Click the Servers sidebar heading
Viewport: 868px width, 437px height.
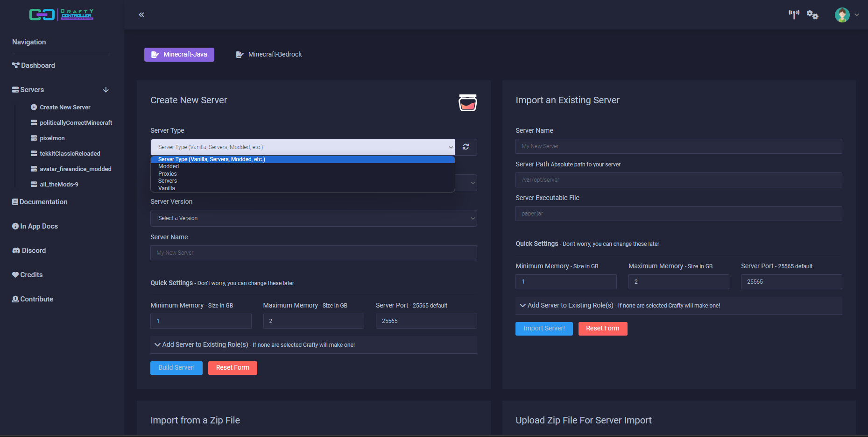coord(28,90)
